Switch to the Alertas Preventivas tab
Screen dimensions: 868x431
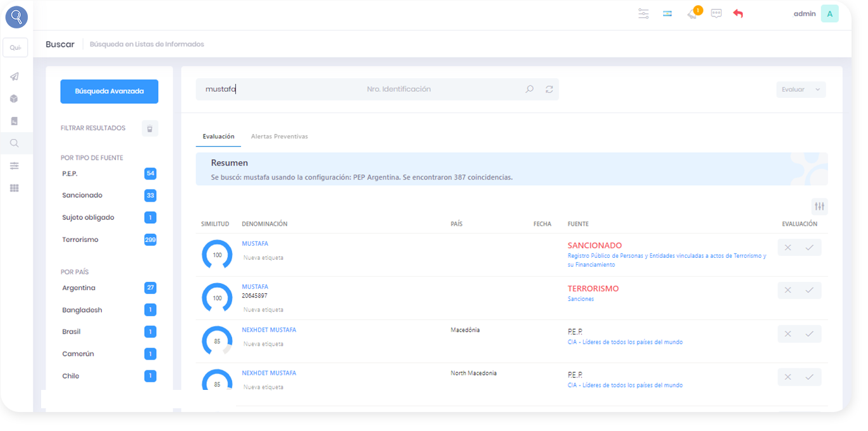pos(279,136)
